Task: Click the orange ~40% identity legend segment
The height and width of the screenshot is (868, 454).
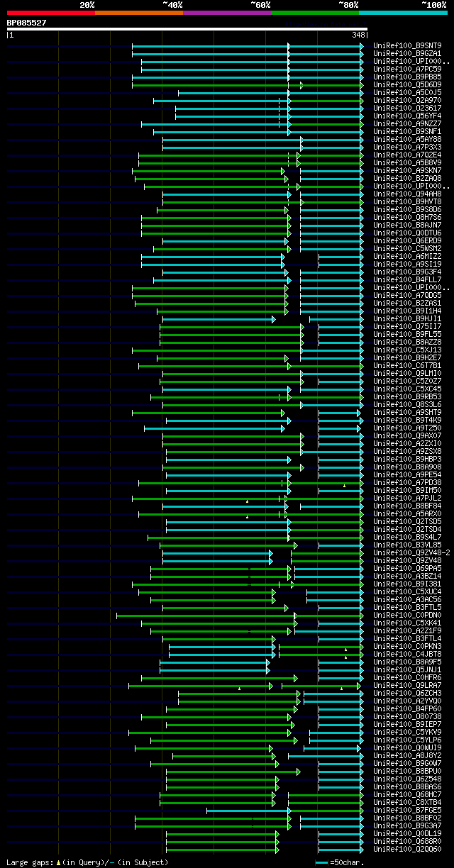Action: pos(139,13)
